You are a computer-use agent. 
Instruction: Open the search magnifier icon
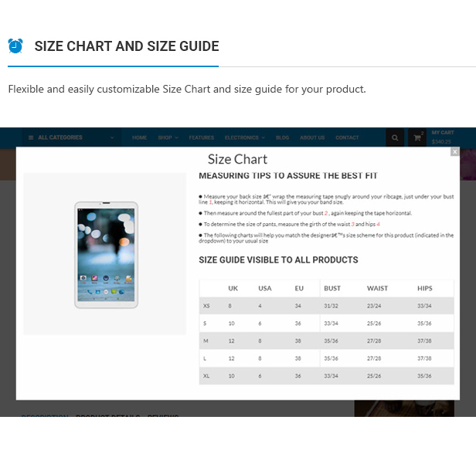click(x=395, y=137)
